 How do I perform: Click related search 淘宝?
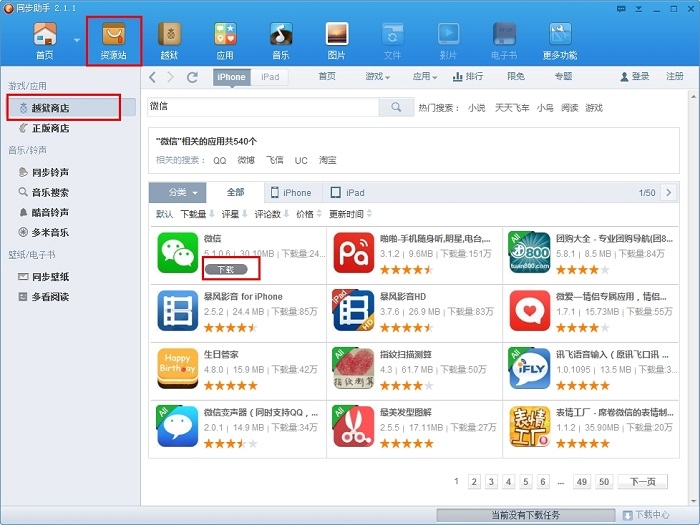click(x=327, y=160)
